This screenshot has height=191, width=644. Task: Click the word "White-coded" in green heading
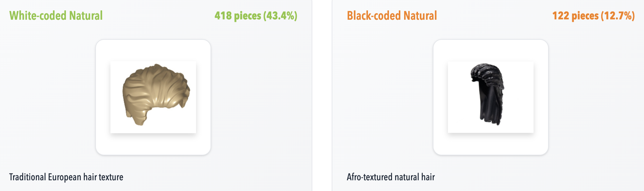tap(38, 16)
